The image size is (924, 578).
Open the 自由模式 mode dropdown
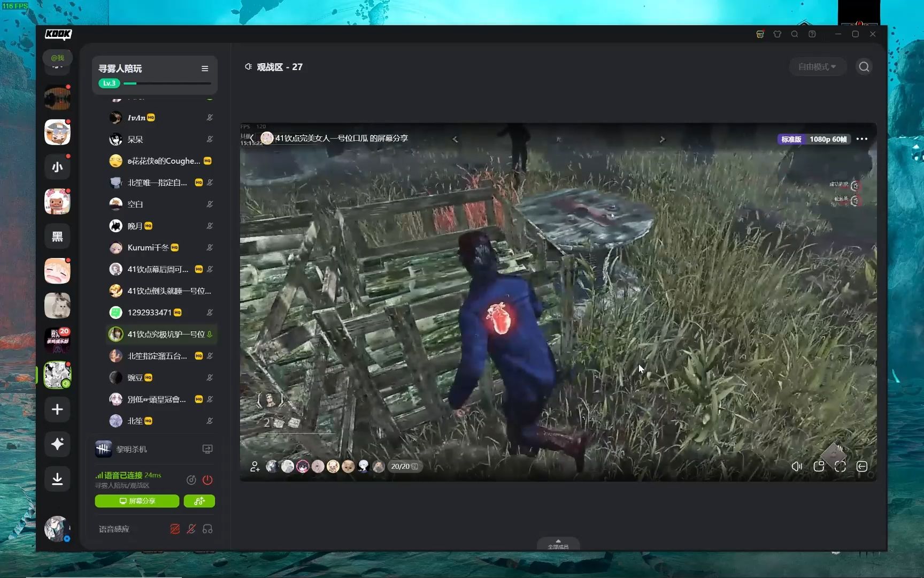[x=817, y=67]
